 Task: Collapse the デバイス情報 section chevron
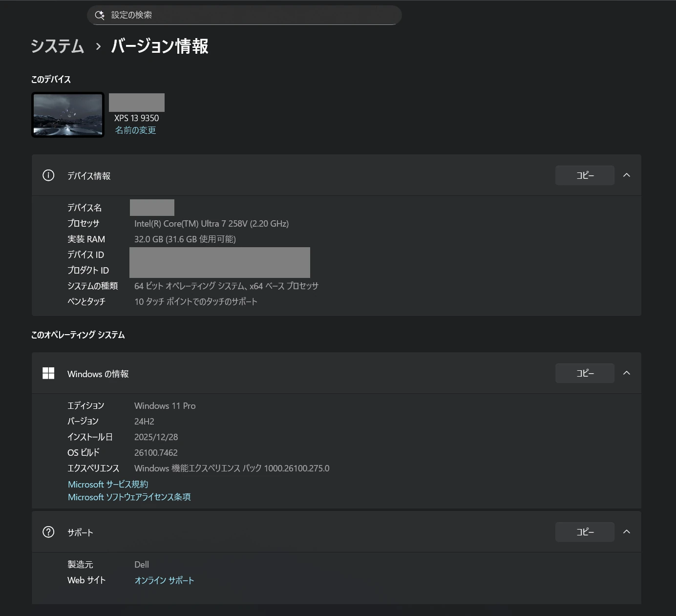click(x=627, y=175)
